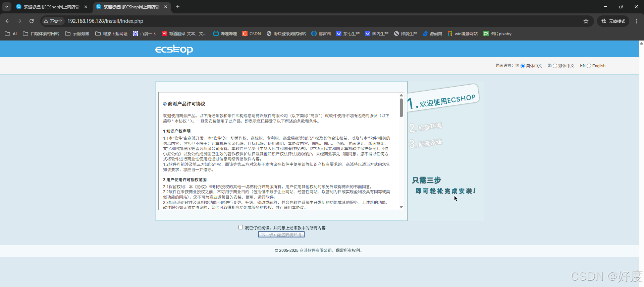Open the 哔哩哔哩 bookmark
644x287 pixels.
click(x=225, y=33)
